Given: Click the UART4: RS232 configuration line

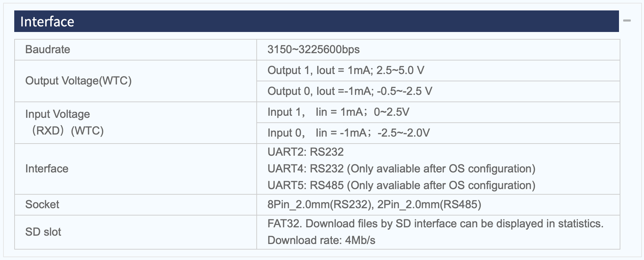Looking at the screenshot, I should (x=401, y=169).
